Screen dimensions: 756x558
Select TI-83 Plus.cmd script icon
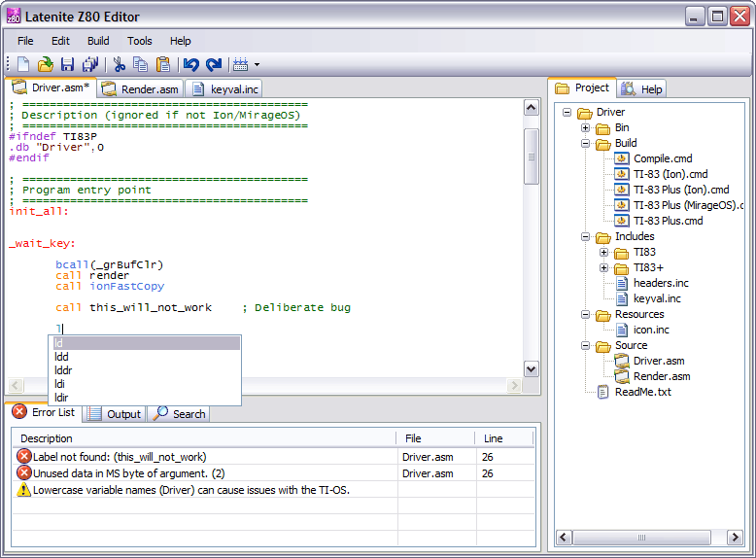point(622,221)
